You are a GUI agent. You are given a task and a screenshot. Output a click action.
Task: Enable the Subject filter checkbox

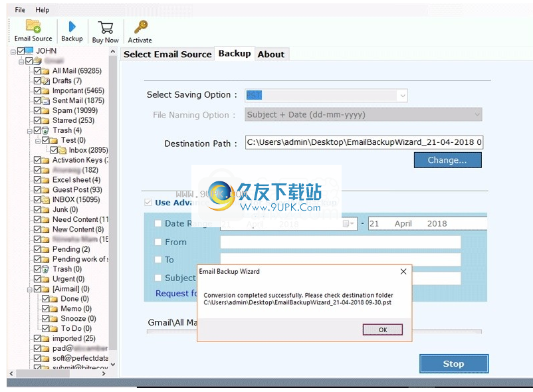coord(158,278)
